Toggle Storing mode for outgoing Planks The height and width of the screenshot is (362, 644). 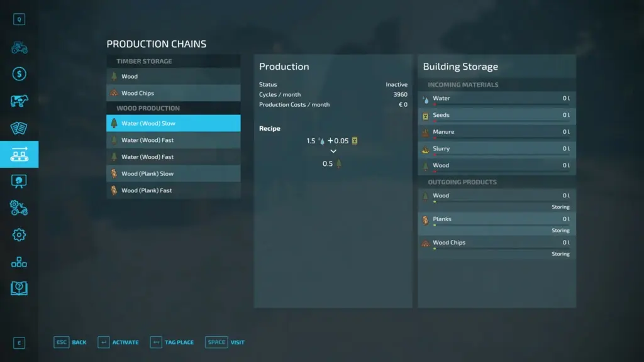coord(560,231)
